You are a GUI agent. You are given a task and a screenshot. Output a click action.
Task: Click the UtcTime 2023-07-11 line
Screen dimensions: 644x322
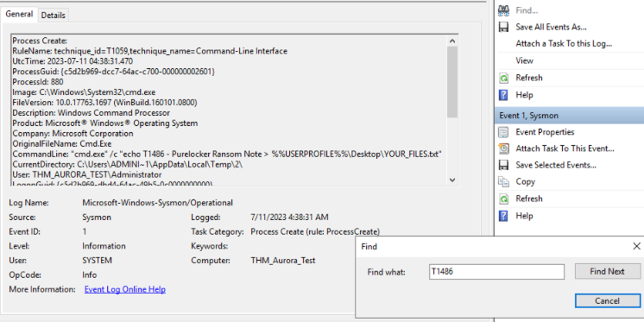point(73,61)
